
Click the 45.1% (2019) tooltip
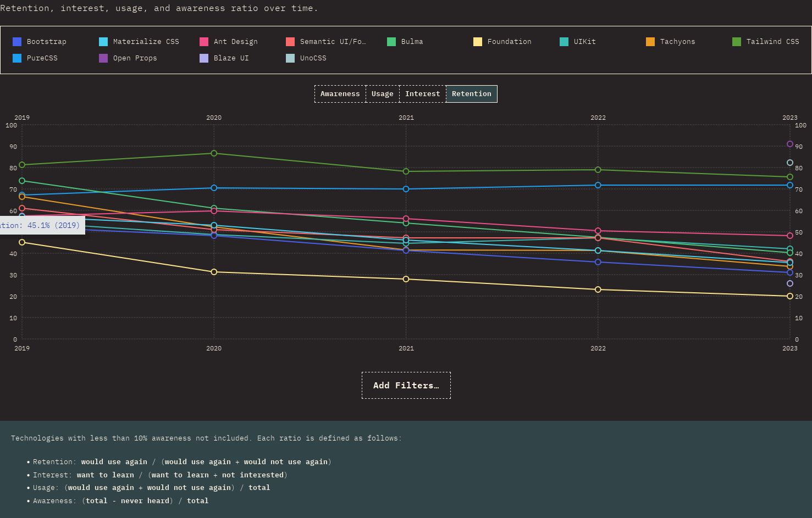click(x=42, y=225)
